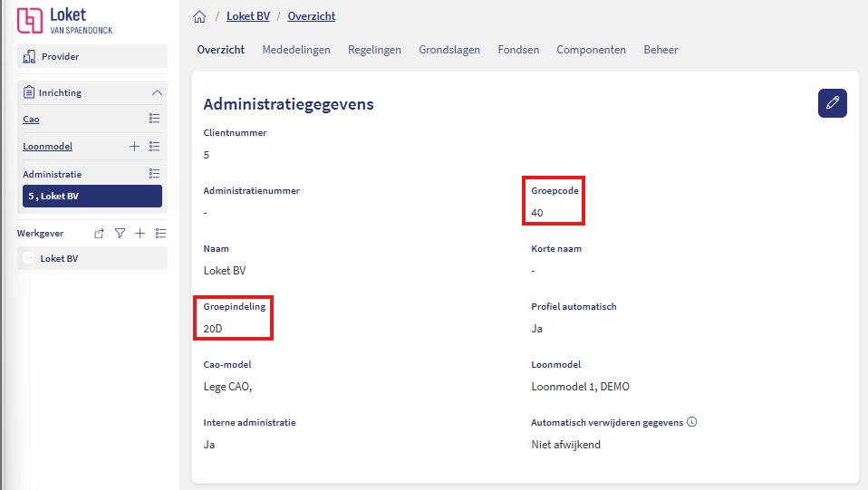Collapse the Inrichting section chevron
Image resolution: width=868 pixels, height=490 pixels.
pos(158,92)
